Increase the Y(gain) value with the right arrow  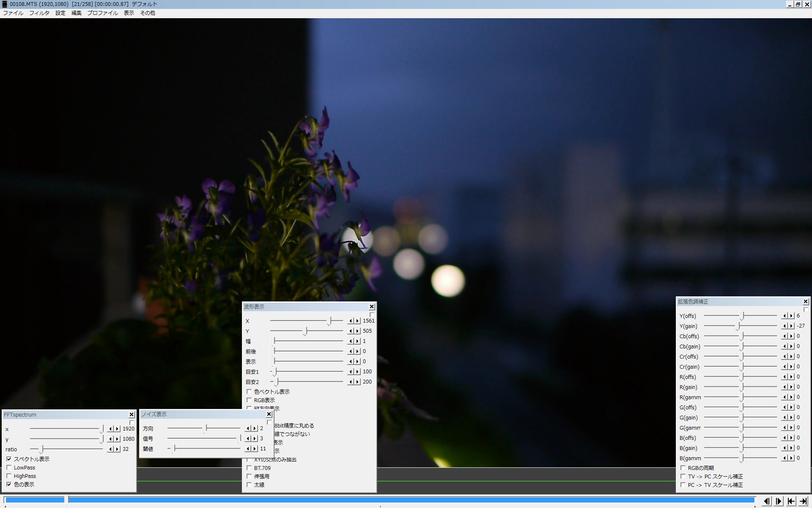point(791,326)
